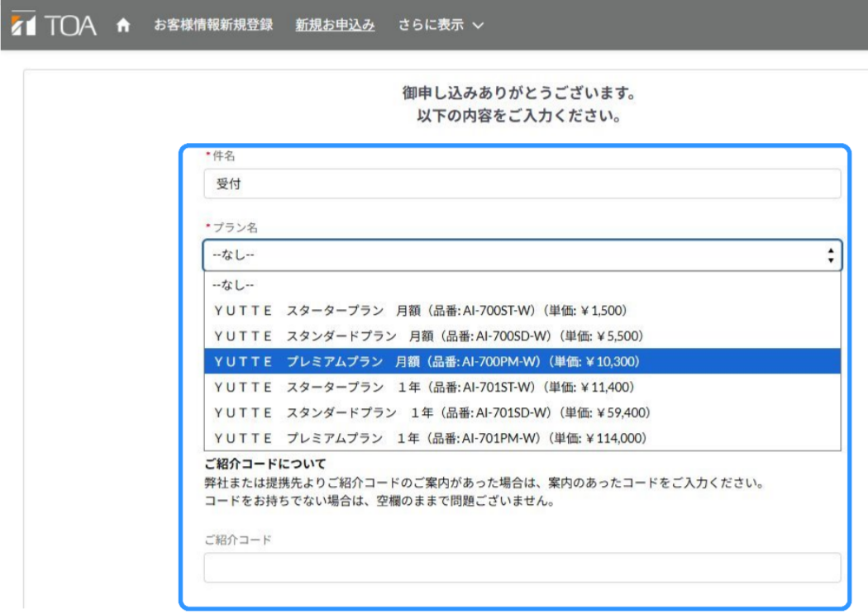
Task: Select プレミアムプラン 1年 ¥114,000 option
Action: [x=522, y=437]
